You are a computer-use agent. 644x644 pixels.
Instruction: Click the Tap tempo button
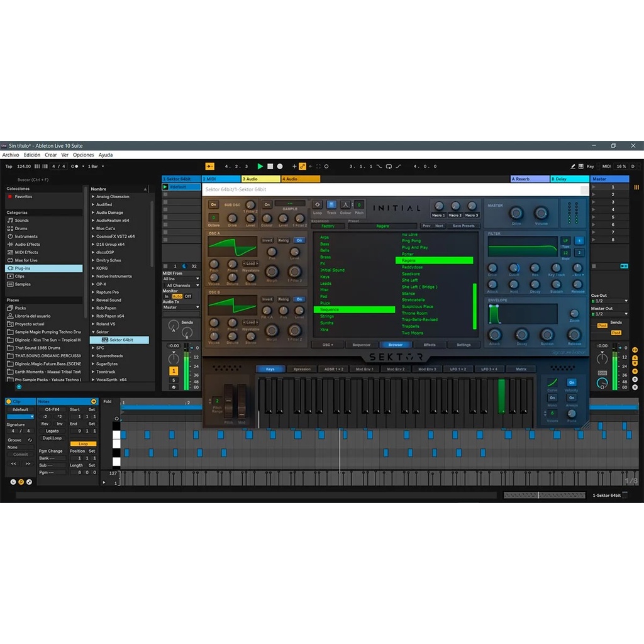click(x=9, y=166)
